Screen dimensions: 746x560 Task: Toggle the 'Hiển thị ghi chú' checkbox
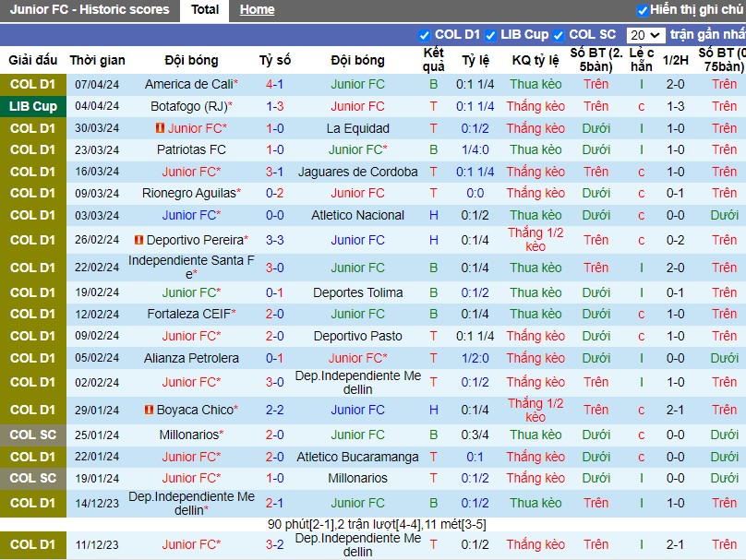tap(643, 10)
